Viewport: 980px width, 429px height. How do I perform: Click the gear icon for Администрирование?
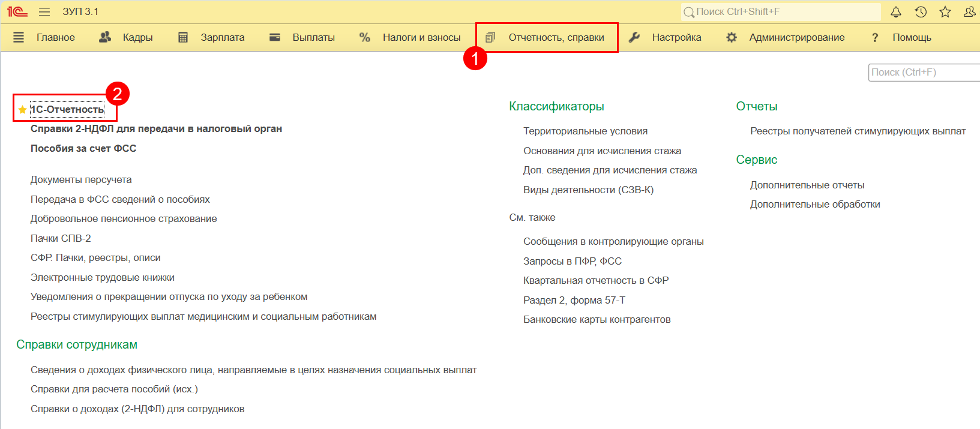[731, 38]
